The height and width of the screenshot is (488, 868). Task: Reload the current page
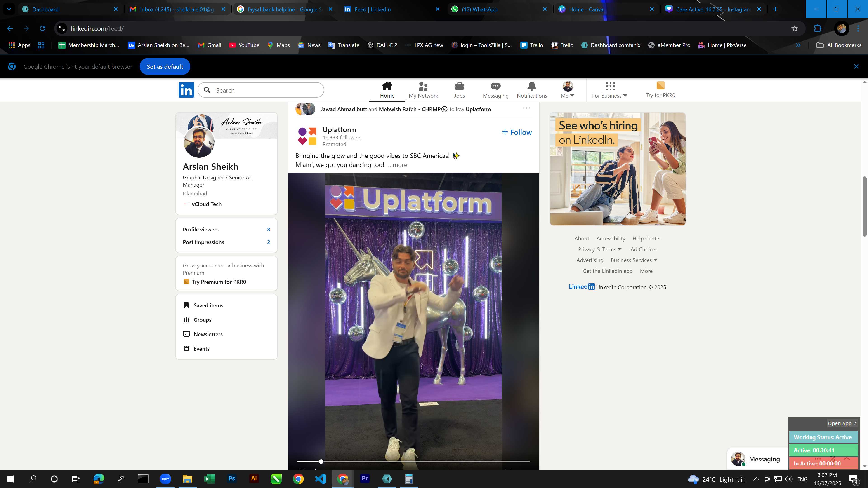pos(42,28)
